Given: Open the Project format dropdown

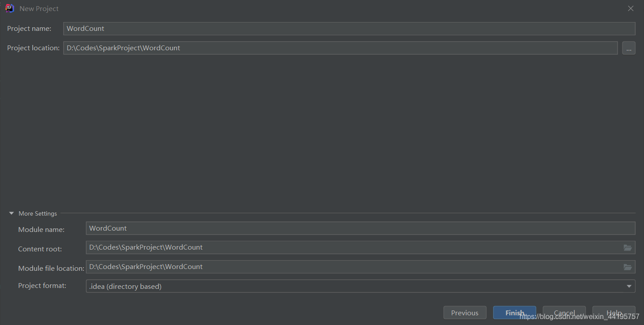Looking at the screenshot, I should point(629,287).
